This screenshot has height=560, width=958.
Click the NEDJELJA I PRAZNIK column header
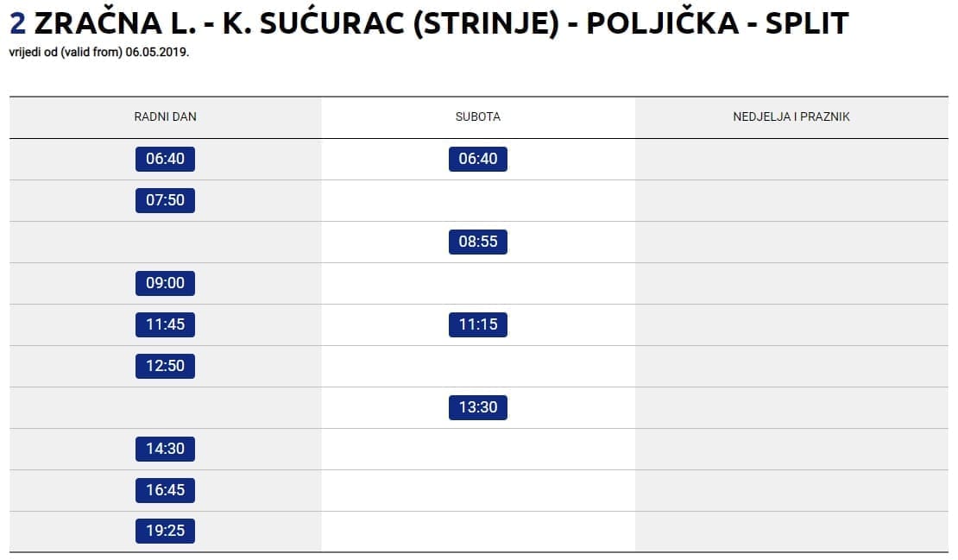(791, 116)
